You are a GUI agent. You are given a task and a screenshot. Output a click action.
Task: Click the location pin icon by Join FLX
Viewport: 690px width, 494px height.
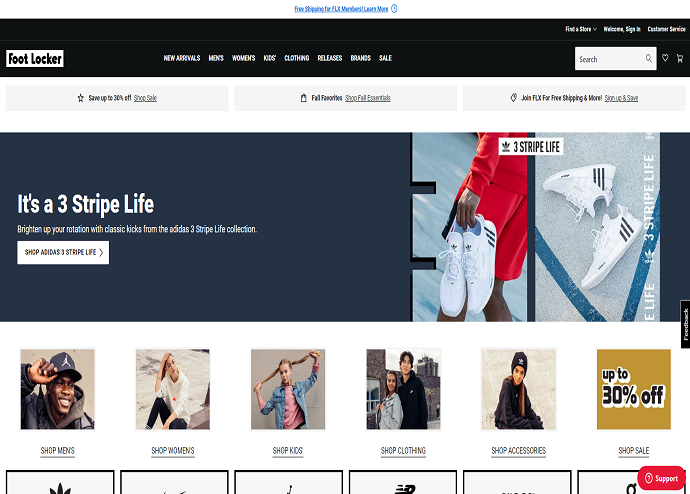tap(514, 98)
